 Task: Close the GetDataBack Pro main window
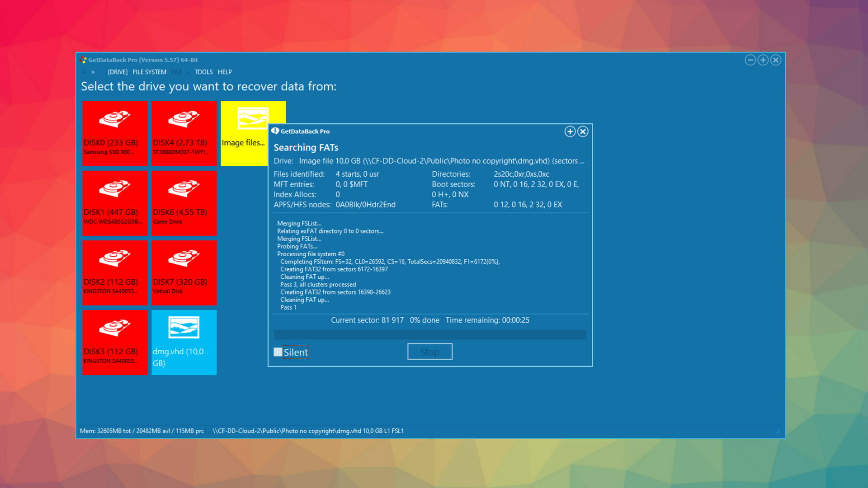776,60
